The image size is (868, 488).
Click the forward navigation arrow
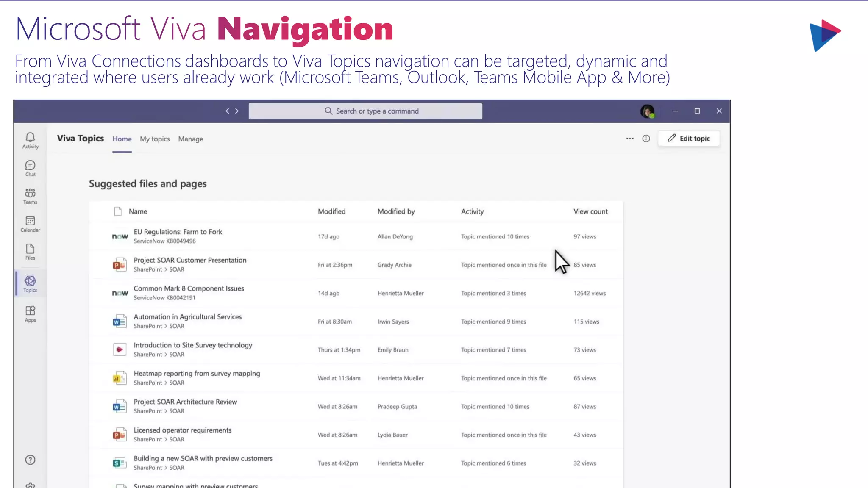pyautogui.click(x=237, y=111)
